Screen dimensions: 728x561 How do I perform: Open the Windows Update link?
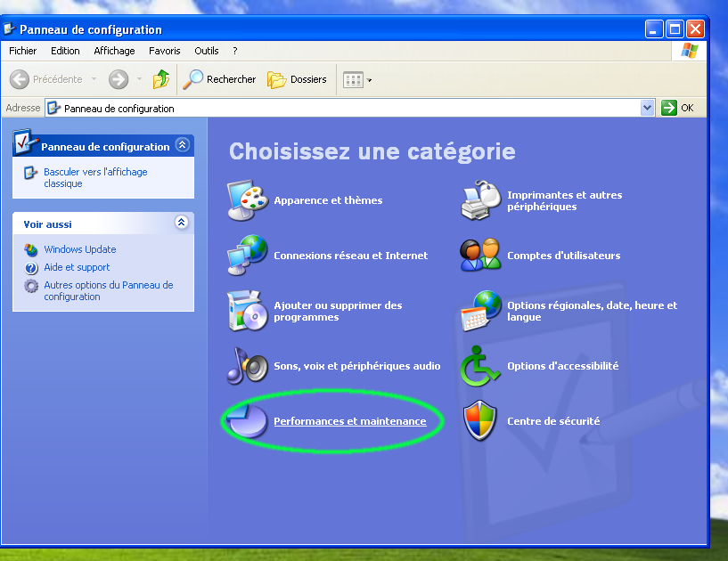point(79,249)
